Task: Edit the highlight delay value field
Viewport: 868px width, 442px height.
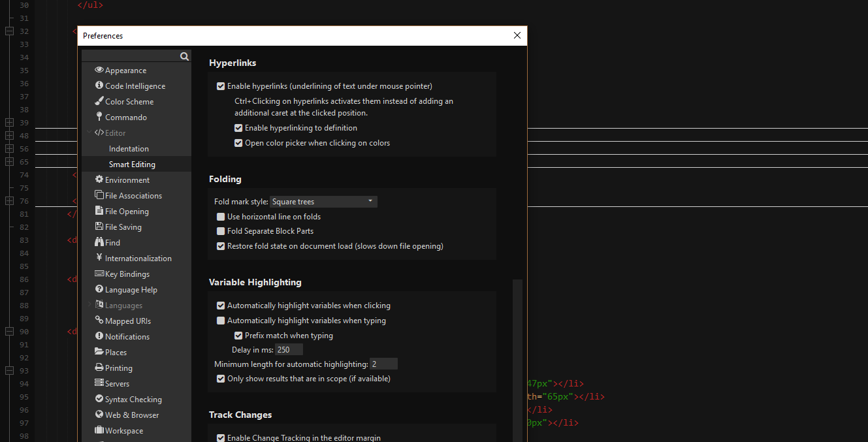Action: 289,349
